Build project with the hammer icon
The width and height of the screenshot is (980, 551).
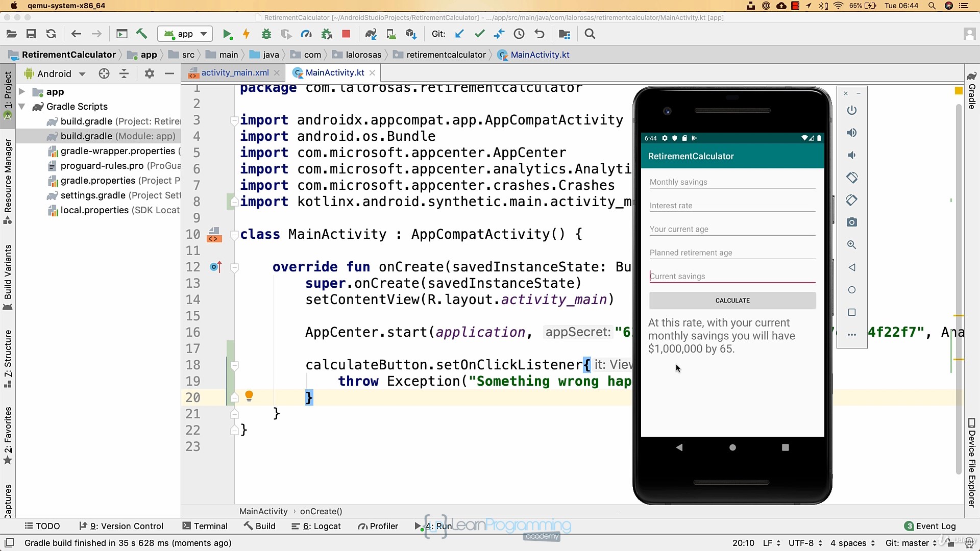141,34
